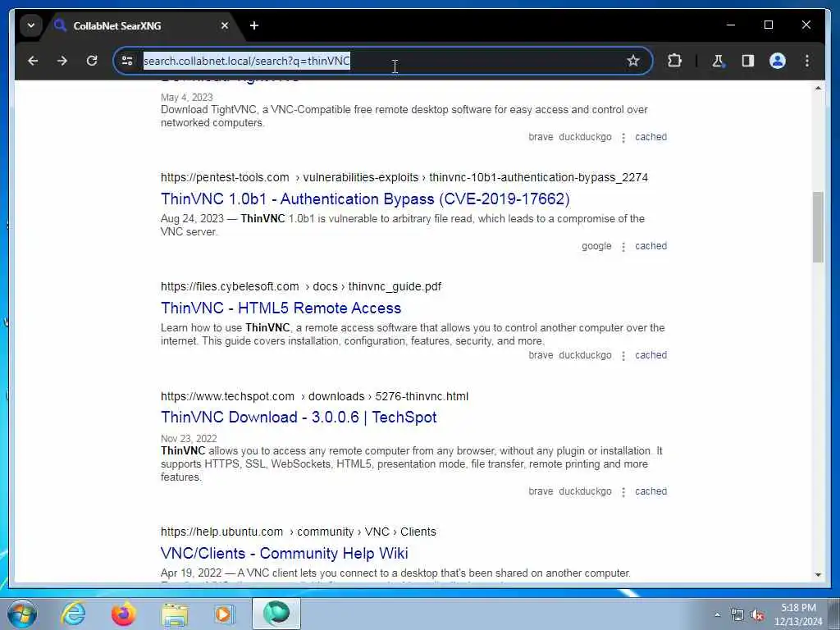Click the https://pentest-tools.com URL text

[225, 177]
